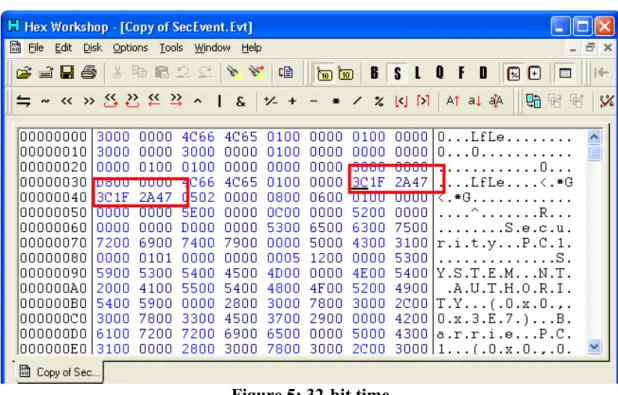Image resolution: width=618 pixels, height=395 pixels.
Task: Click the compare files icon
Action: (x=533, y=101)
